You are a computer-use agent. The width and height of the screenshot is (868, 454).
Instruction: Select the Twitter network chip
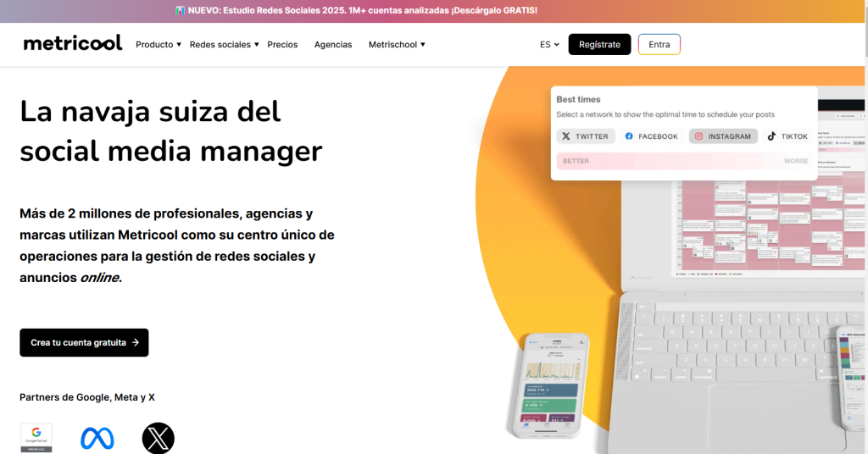pos(586,136)
